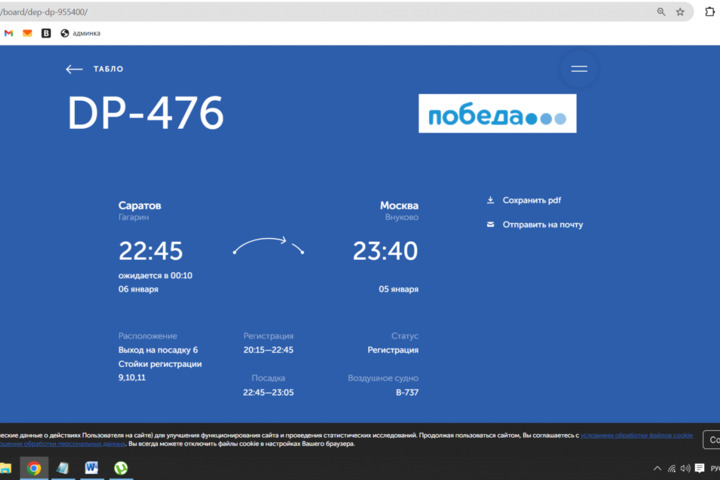
Task: Return to Табло page via text link
Action: (108, 69)
